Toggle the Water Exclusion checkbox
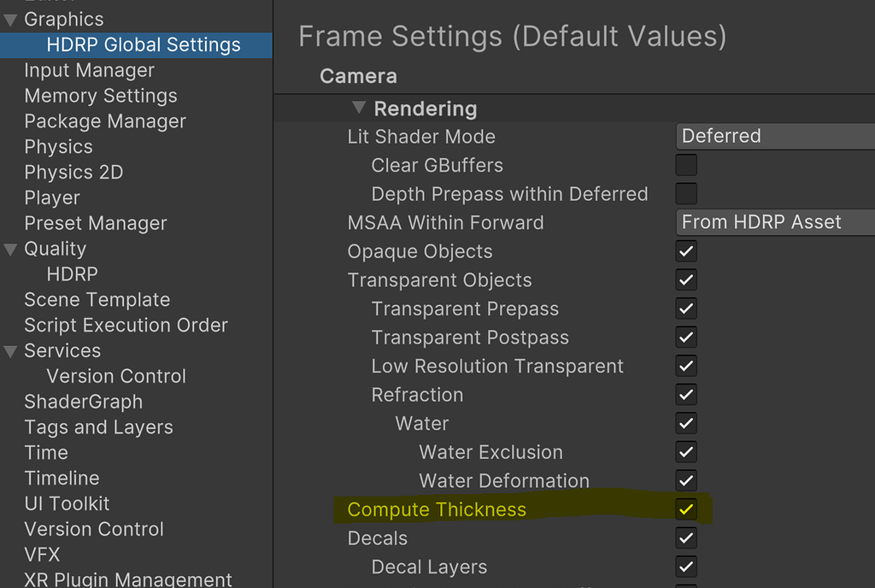Screen dimensions: 875x588 point(686,452)
